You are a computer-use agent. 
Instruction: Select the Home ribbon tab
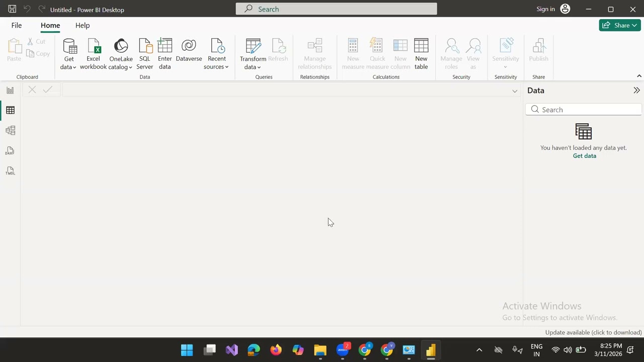[x=50, y=25]
